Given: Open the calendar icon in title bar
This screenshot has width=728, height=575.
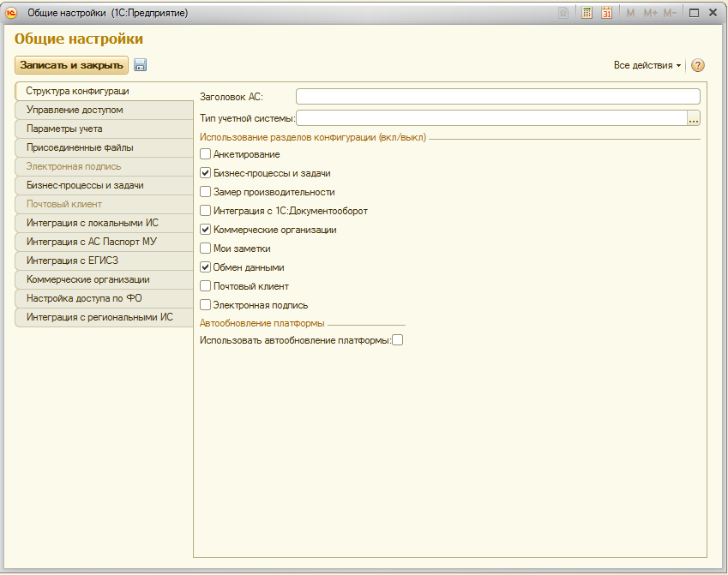Looking at the screenshot, I should tap(606, 13).
